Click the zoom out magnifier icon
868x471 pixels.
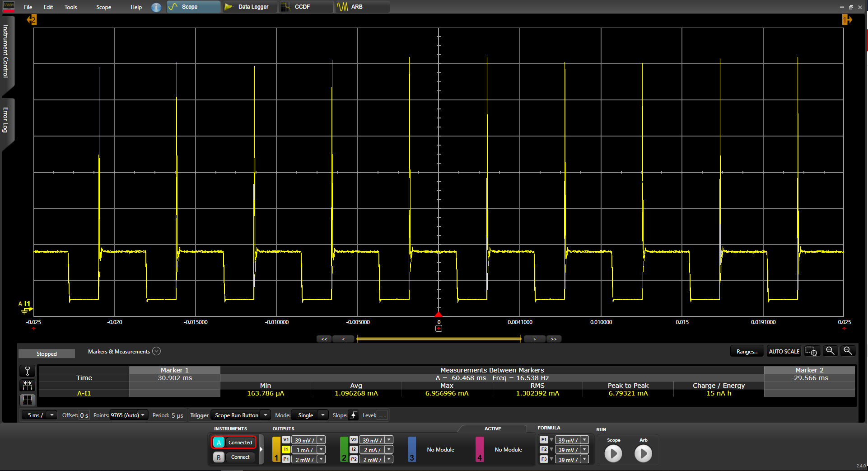[x=848, y=351]
